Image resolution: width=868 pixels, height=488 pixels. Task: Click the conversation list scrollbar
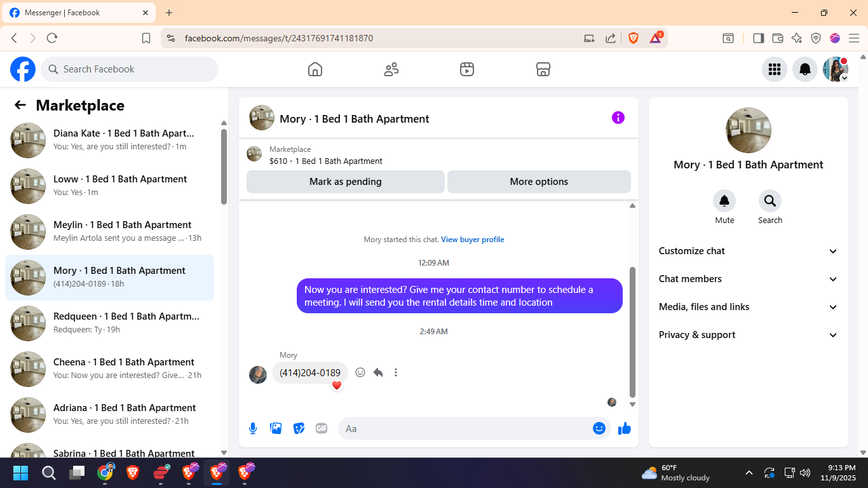224,166
